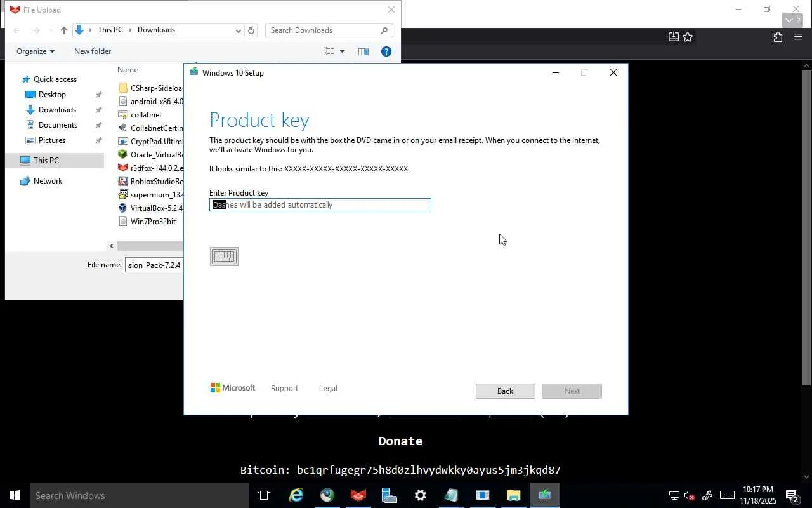Viewport: 812px width, 508px height.
Task: Open the Windows Start menu
Action: pos(15,495)
